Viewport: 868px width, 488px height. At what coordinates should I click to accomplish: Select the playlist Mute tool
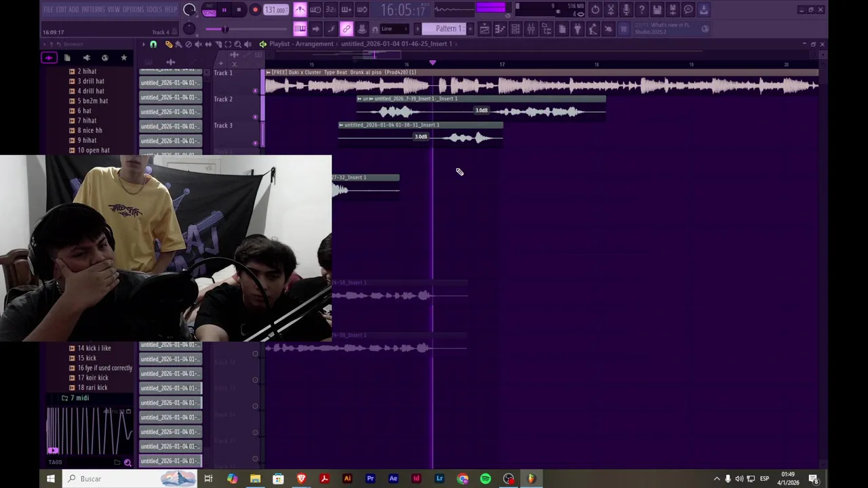pyautogui.click(x=198, y=44)
